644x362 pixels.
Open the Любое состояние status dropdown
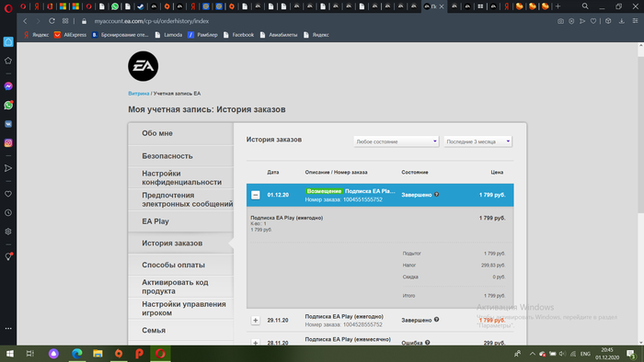click(x=396, y=141)
